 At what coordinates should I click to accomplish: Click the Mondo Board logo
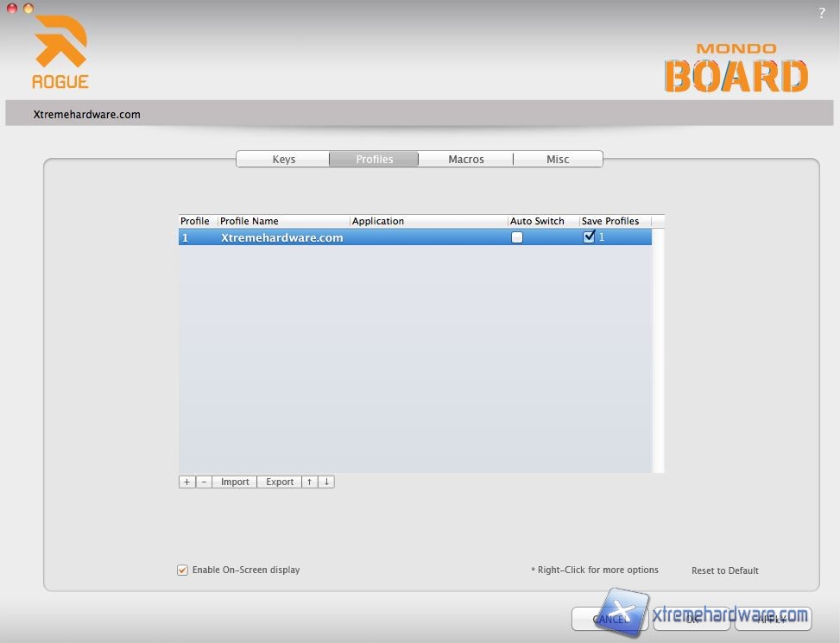(736, 68)
